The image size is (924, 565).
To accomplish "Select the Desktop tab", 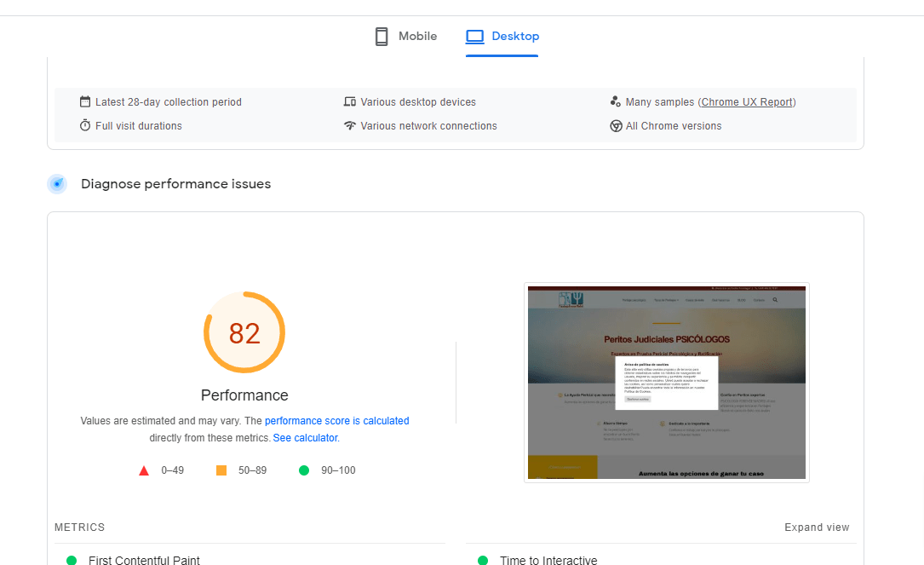I will (502, 36).
